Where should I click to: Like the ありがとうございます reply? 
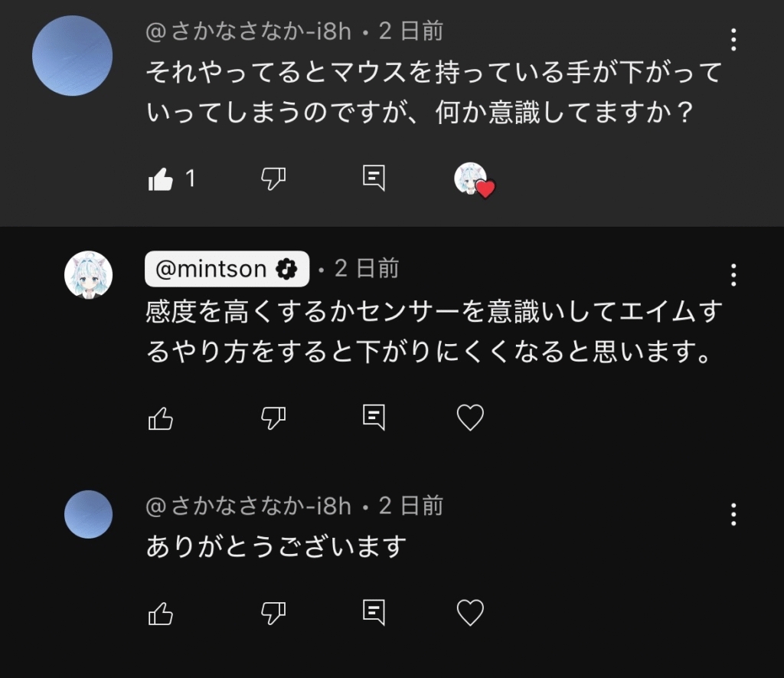pos(161,613)
